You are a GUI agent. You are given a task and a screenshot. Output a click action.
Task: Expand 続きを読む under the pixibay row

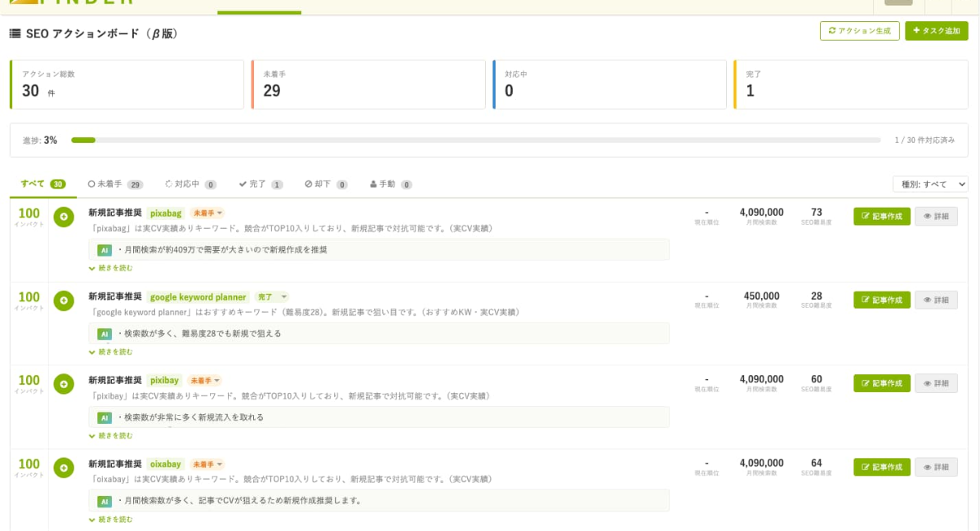pos(110,435)
